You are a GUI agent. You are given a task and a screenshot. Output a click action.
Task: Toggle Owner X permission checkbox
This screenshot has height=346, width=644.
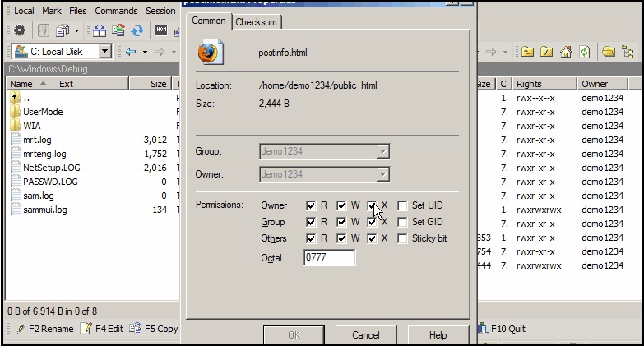click(x=372, y=205)
